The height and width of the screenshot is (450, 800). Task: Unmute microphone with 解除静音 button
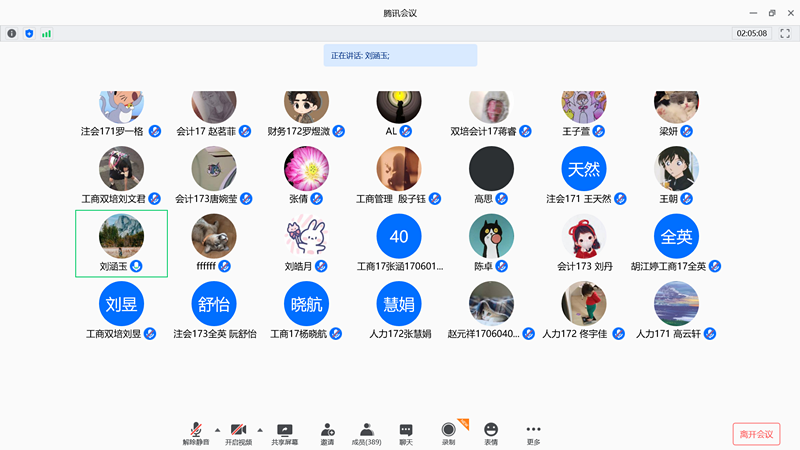point(196,431)
